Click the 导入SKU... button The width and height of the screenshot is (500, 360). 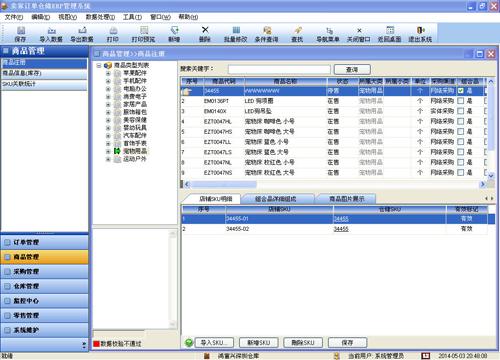pyautogui.click(x=214, y=342)
